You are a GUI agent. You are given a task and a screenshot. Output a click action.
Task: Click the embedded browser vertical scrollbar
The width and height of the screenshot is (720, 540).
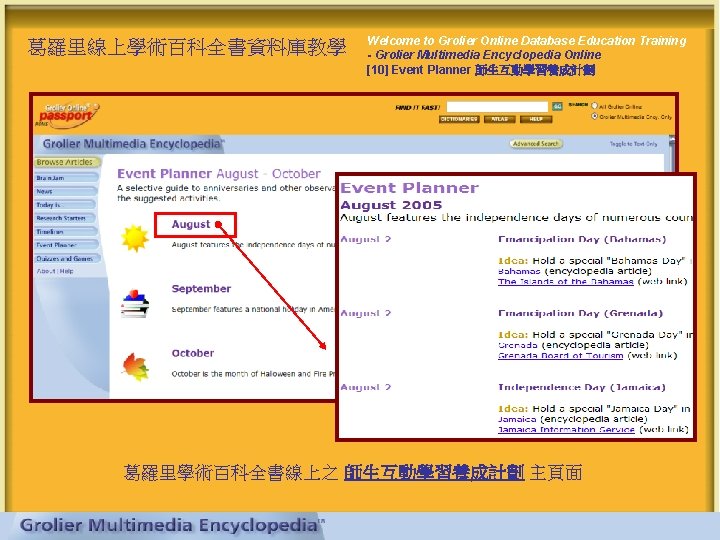pos(672,154)
